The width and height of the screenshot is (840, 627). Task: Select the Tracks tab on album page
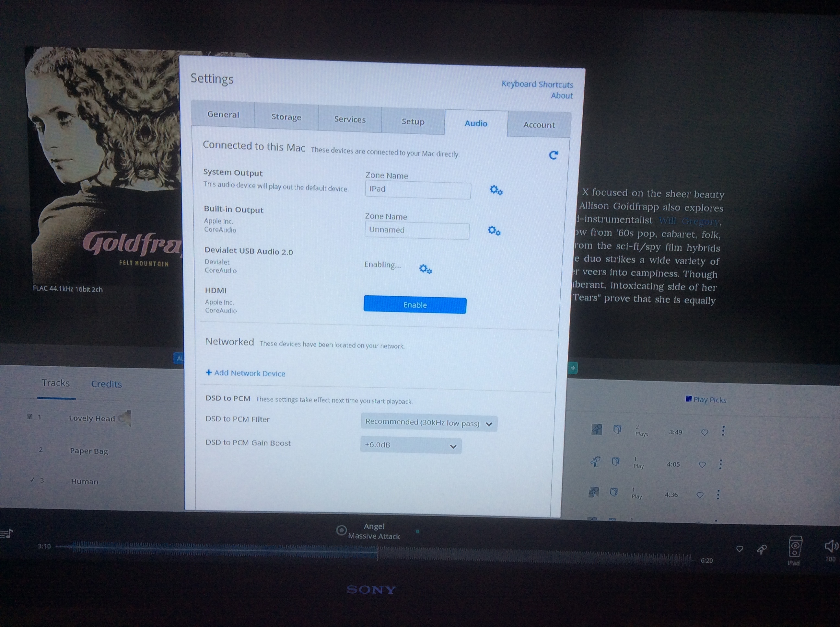56,383
